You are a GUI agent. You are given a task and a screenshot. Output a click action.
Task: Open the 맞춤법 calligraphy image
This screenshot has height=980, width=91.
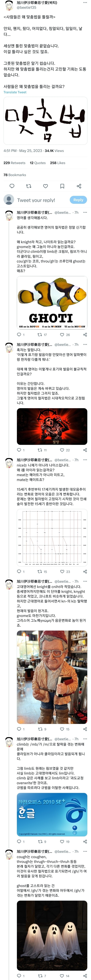click(x=45, y=121)
